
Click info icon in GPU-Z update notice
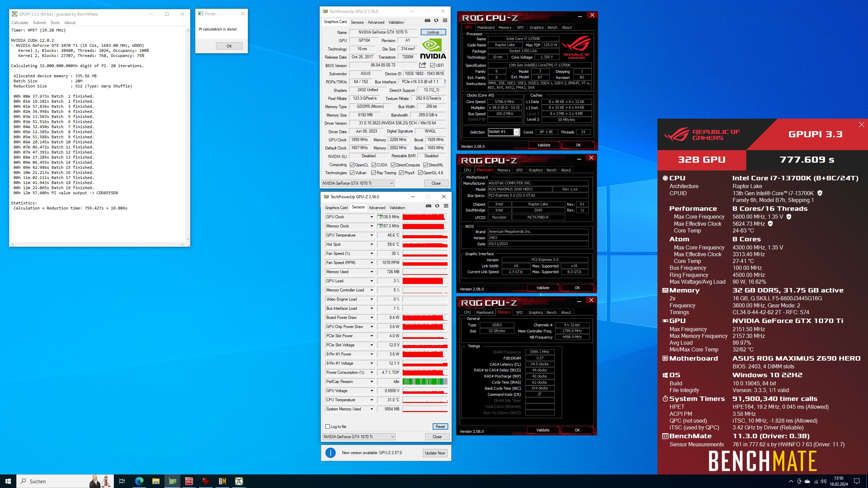(331, 453)
